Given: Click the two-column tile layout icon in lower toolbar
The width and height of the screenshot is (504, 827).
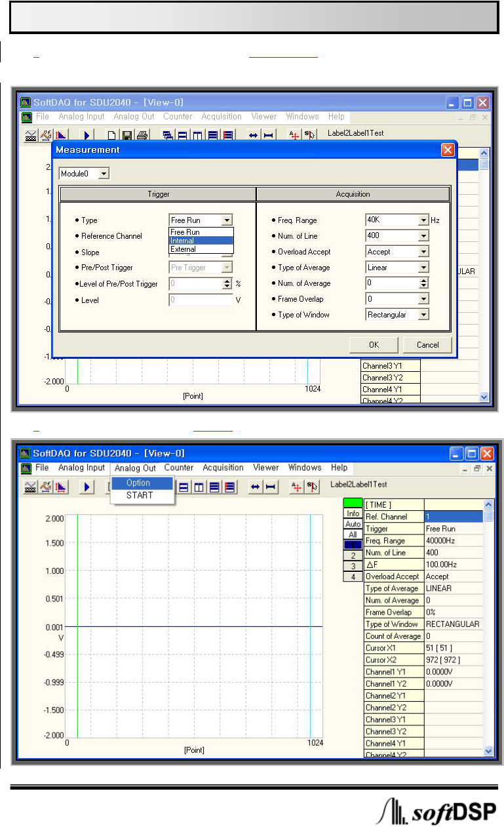Looking at the screenshot, I should tap(199, 487).
